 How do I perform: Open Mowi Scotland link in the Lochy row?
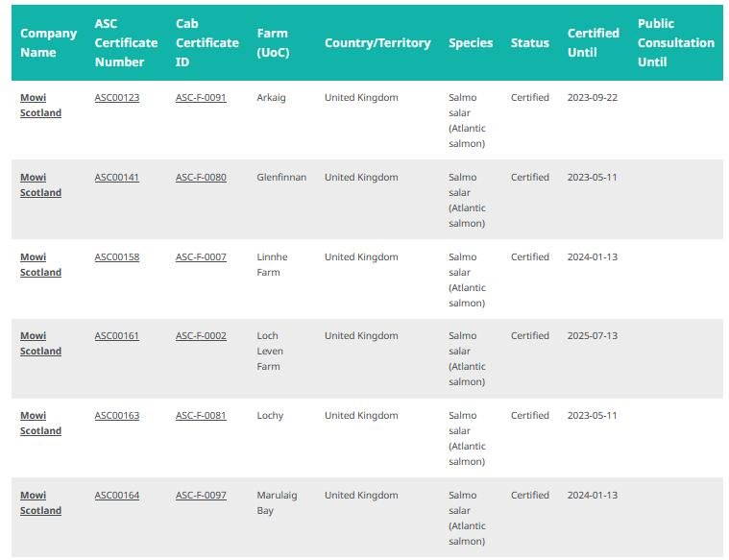(40, 423)
